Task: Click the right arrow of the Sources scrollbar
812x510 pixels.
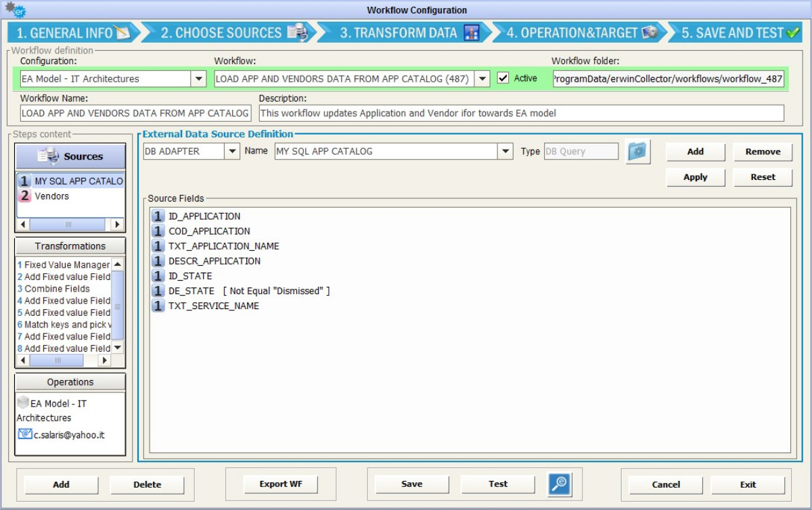Action: click(x=118, y=225)
